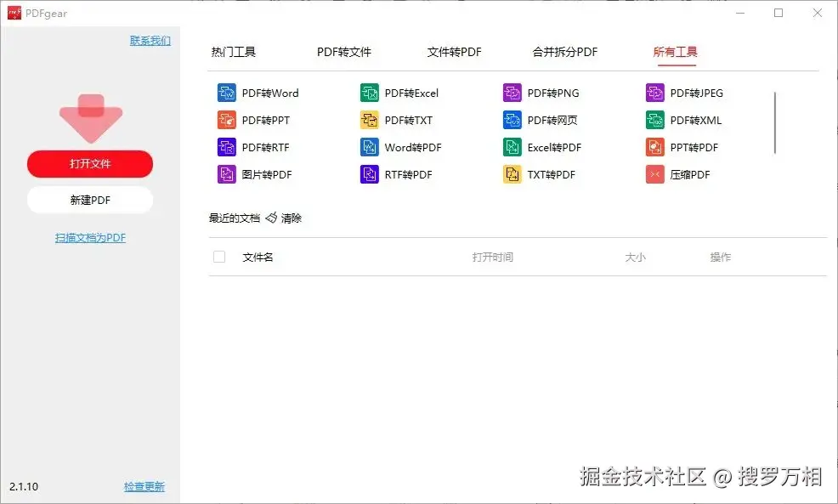Image resolution: width=838 pixels, height=504 pixels.
Task: Create a document with 新建PDF
Action: (90, 200)
